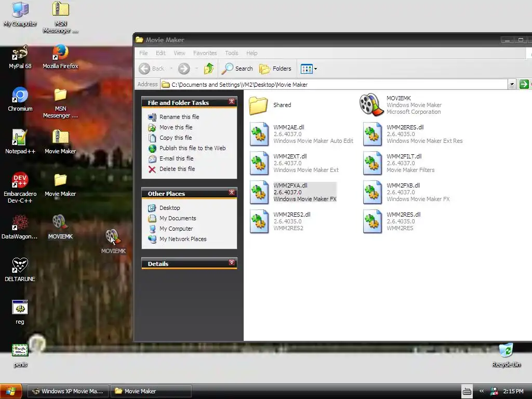Click the Movie Maker taskbar button

point(151,392)
